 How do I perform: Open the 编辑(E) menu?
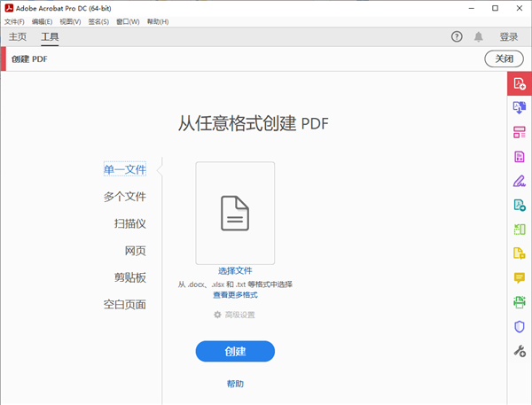(42, 21)
